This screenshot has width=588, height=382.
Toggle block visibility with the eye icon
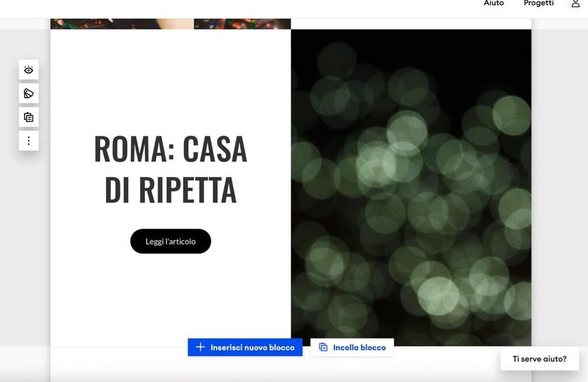point(29,70)
